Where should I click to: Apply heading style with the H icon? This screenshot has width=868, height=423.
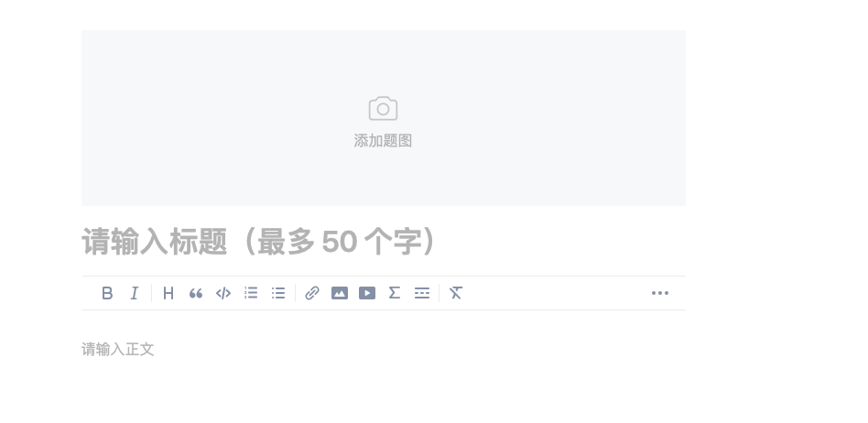pyautogui.click(x=168, y=293)
